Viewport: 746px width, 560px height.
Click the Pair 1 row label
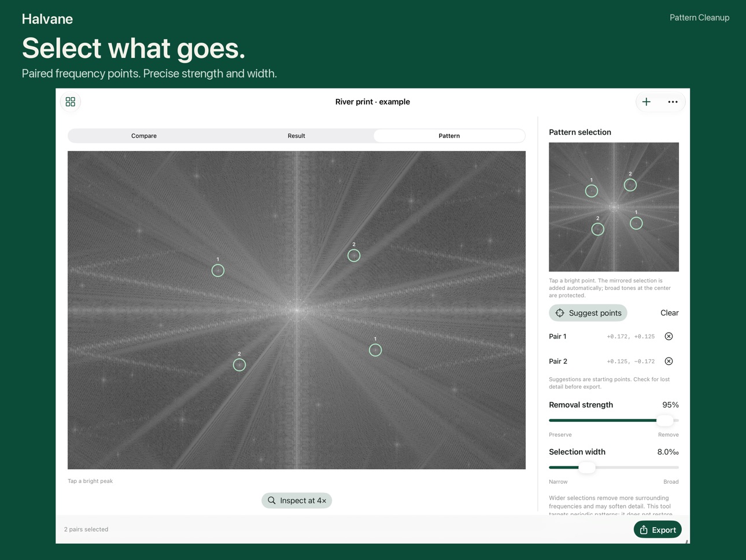tap(557, 336)
